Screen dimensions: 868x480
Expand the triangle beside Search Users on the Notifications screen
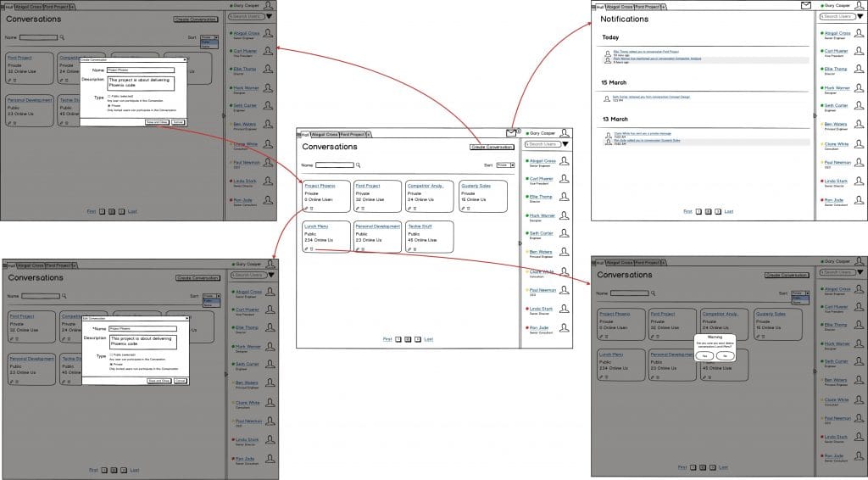(x=860, y=17)
